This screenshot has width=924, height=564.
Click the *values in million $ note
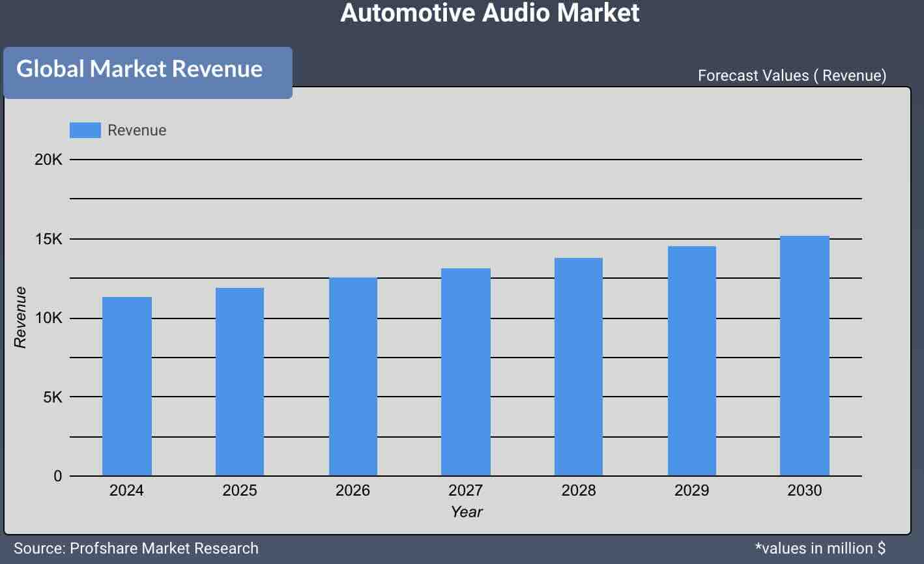[x=820, y=548]
